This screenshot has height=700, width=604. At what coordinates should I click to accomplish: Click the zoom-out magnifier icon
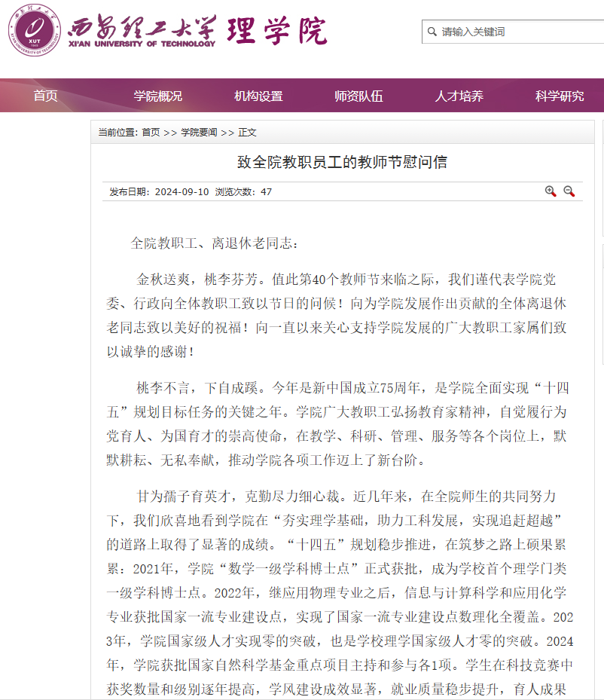[569, 191]
